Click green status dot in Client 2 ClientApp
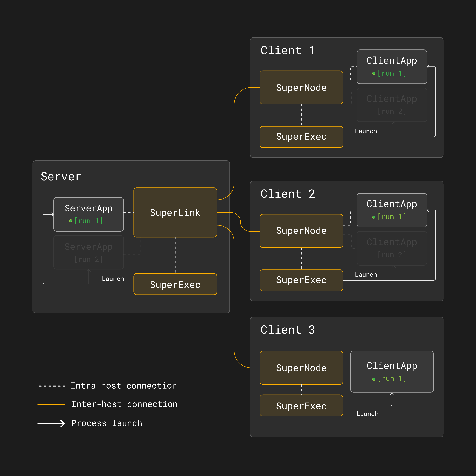This screenshot has width=476, height=476. pos(374,217)
